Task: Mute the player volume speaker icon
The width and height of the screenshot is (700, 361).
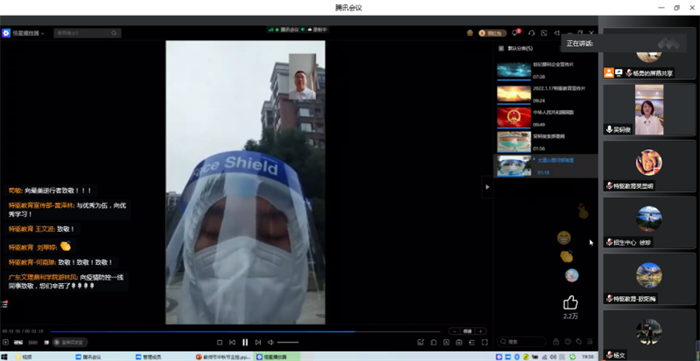Action: (x=271, y=342)
